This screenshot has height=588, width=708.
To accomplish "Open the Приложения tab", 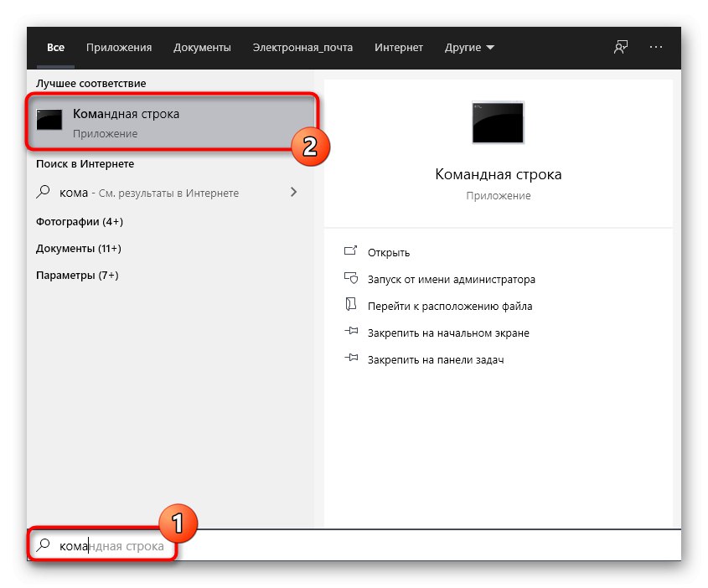I will point(119,48).
